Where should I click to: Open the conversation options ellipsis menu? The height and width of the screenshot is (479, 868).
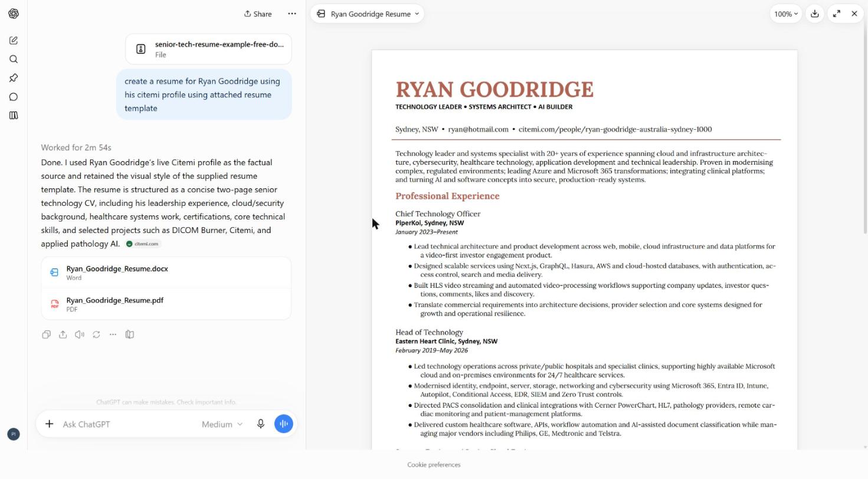[x=292, y=14]
